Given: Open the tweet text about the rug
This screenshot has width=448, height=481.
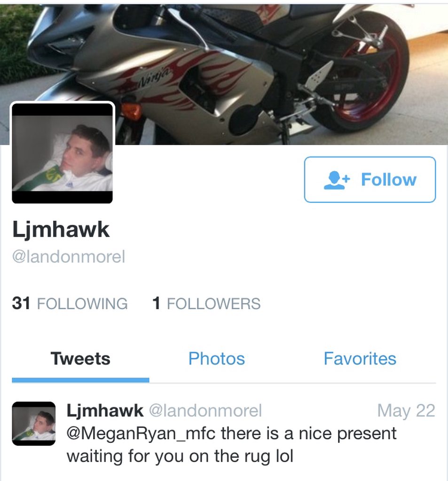Looking at the screenshot, I should [x=232, y=444].
